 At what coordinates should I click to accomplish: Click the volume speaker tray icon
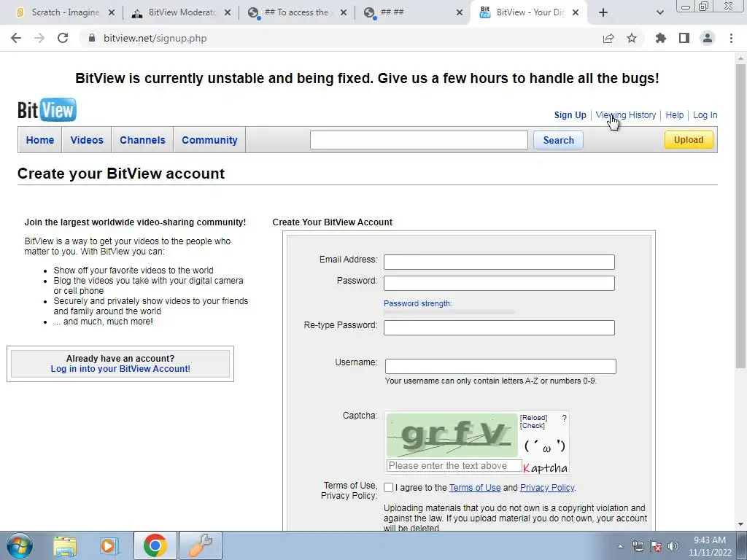[x=673, y=546]
